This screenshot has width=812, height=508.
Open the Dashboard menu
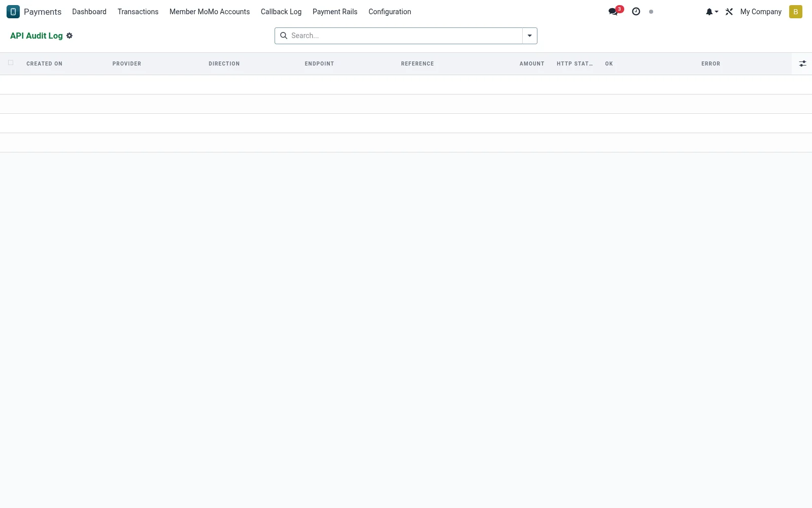coord(89,12)
